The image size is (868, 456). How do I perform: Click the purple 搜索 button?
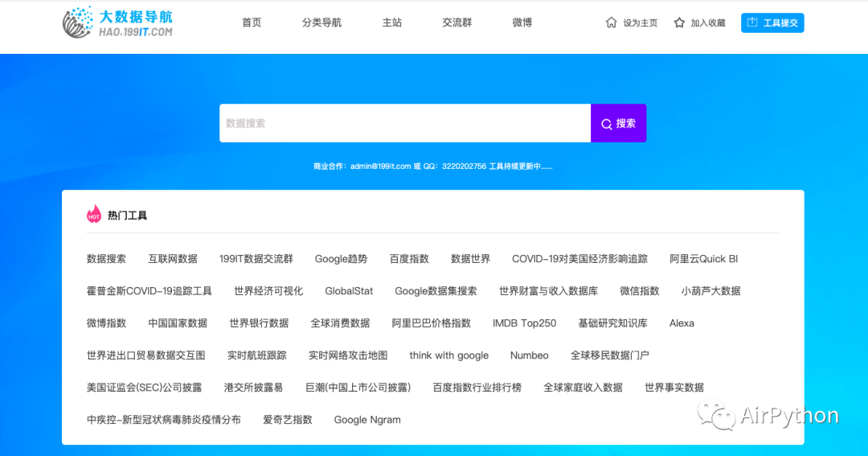618,123
